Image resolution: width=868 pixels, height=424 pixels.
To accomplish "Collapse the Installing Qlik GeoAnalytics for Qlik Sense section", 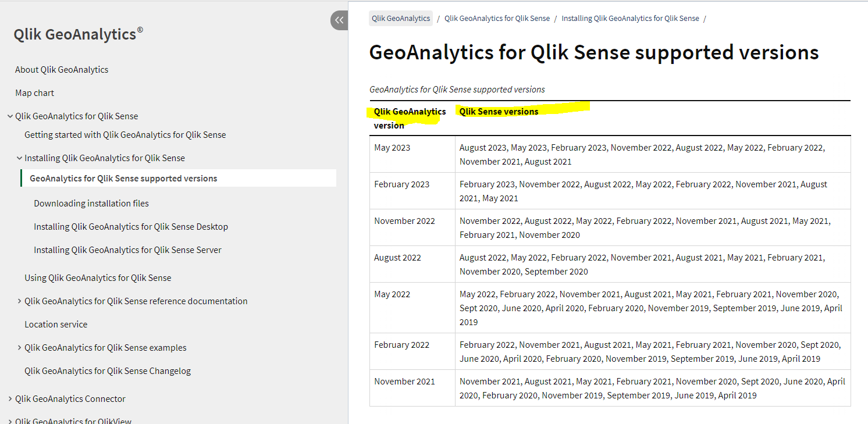I will (19, 158).
